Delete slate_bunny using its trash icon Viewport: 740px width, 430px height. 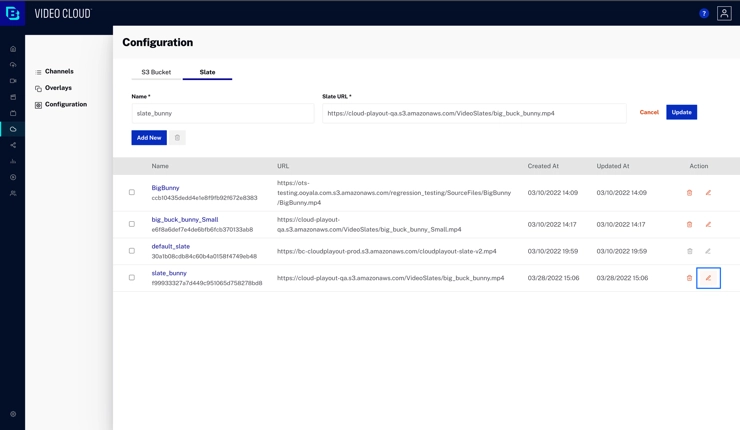(689, 278)
